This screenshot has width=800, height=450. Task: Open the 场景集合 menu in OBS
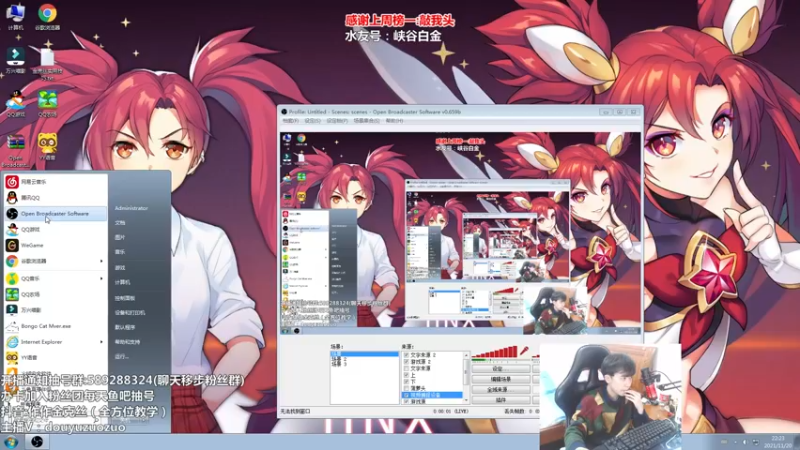(366, 121)
